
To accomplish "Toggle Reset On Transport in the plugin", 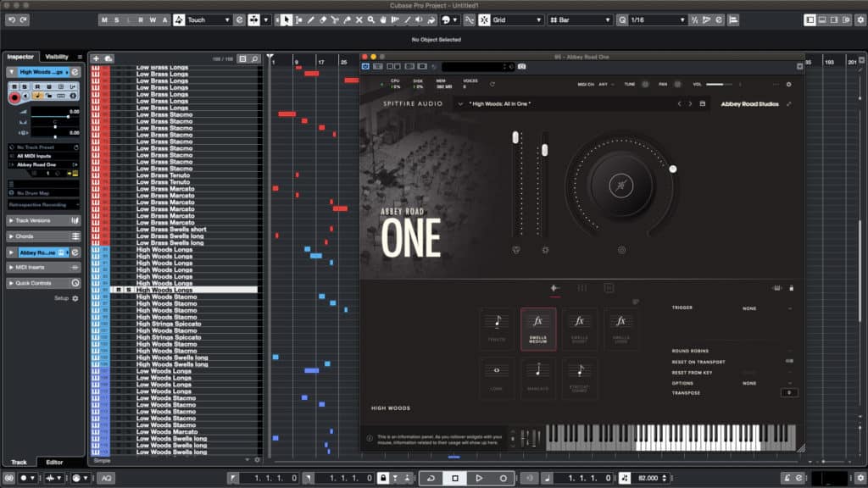I will (x=791, y=361).
